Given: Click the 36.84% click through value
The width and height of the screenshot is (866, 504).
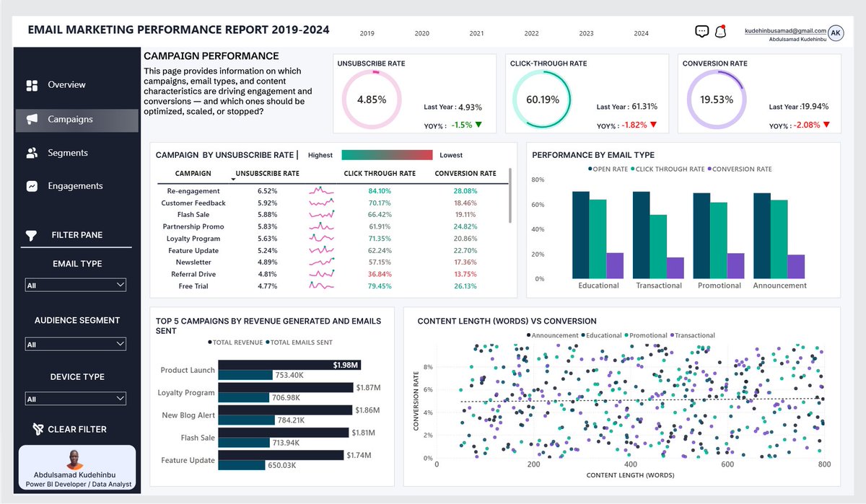Looking at the screenshot, I should click(x=380, y=275).
